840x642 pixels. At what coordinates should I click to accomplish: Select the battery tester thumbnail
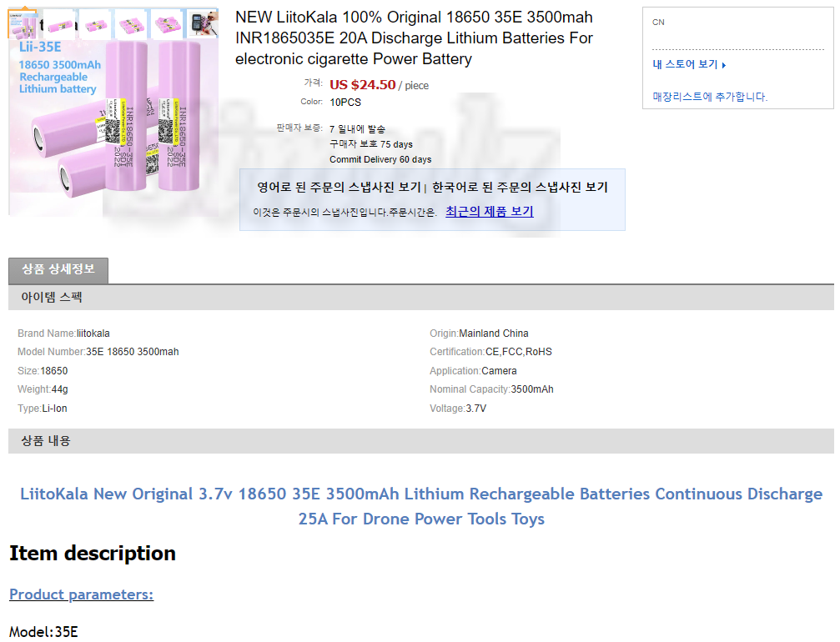[x=203, y=23]
